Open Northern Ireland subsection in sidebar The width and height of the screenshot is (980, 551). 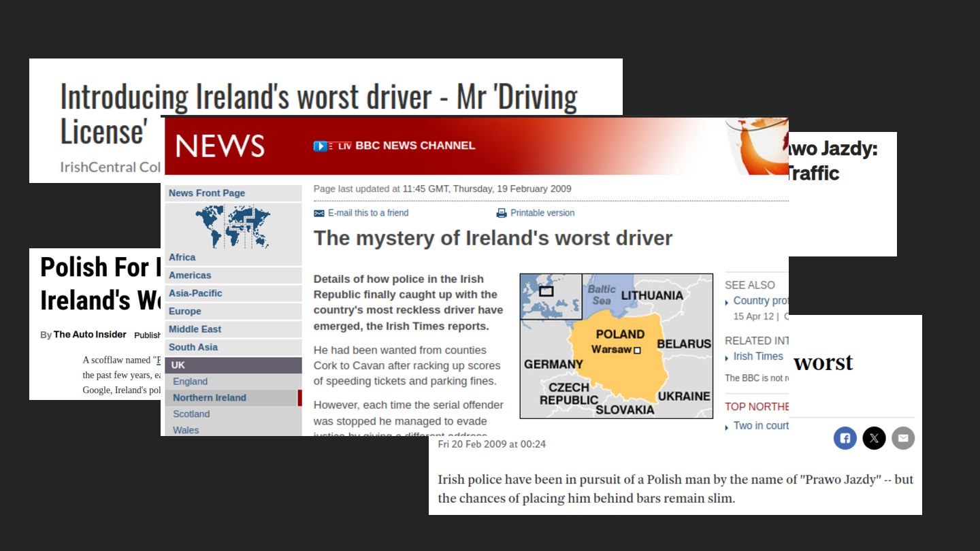click(x=233, y=398)
